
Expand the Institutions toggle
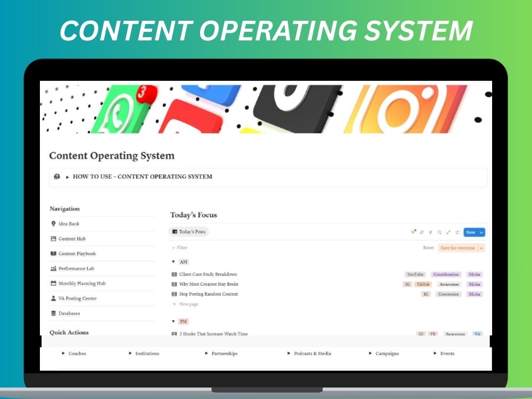coord(130,354)
